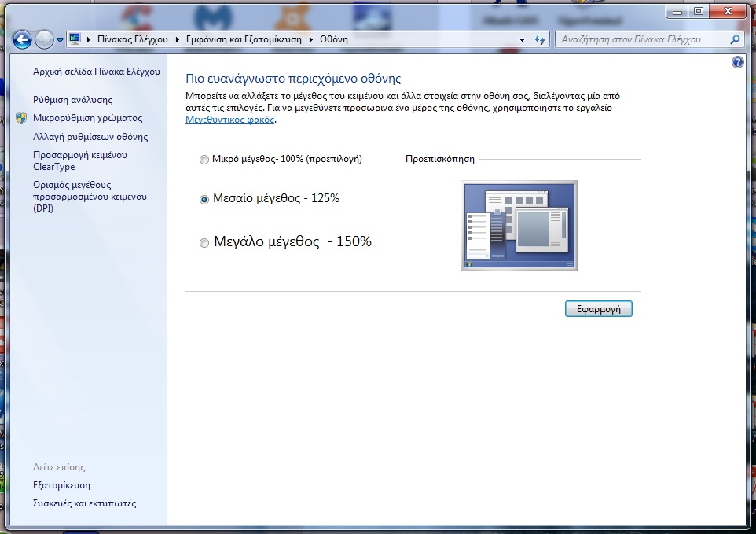Go back with the blue back arrow
Image resolution: width=756 pixels, height=534 pixels.
point(22,39)
